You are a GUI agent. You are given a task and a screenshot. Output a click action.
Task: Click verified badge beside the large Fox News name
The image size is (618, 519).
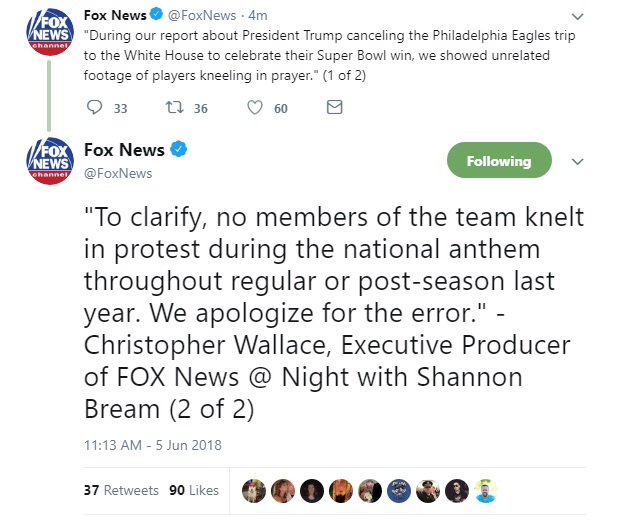177,150
